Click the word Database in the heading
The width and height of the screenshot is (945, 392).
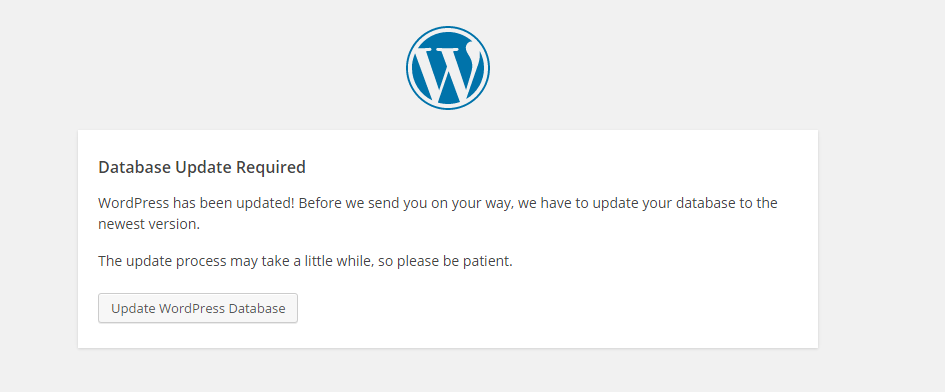(134, 167)
